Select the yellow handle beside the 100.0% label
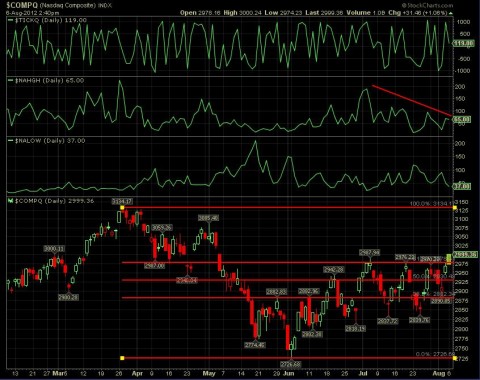This screenshot has width=480, height=380. (455, 208)
